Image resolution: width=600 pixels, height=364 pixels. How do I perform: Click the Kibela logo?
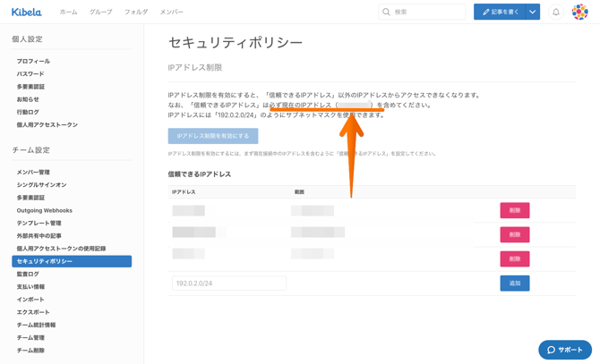coord(26,13)
